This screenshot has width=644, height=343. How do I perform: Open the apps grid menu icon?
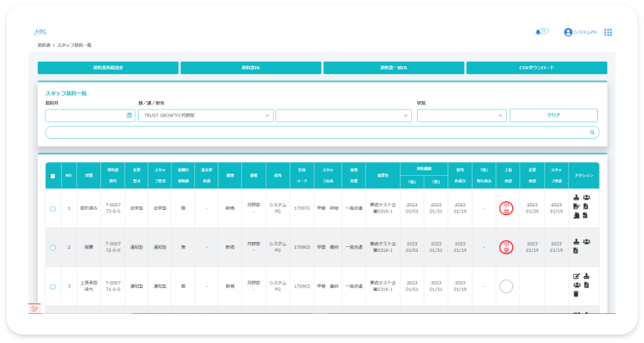click(x=608, y=32)
